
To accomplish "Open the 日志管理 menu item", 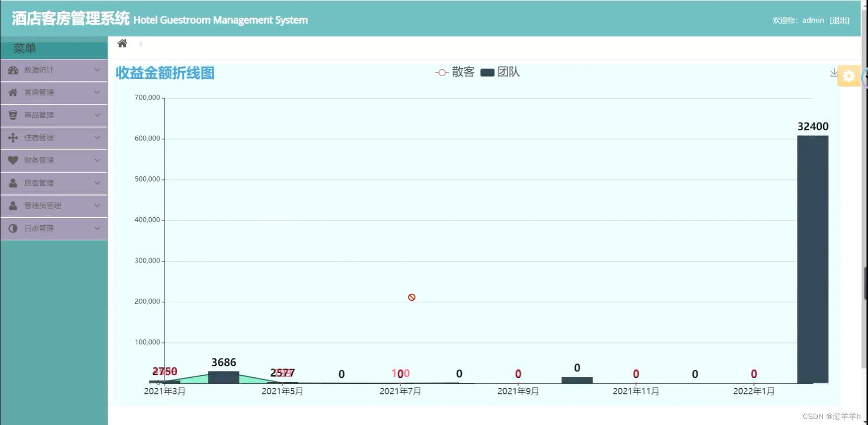I will (x=54, y=228).
